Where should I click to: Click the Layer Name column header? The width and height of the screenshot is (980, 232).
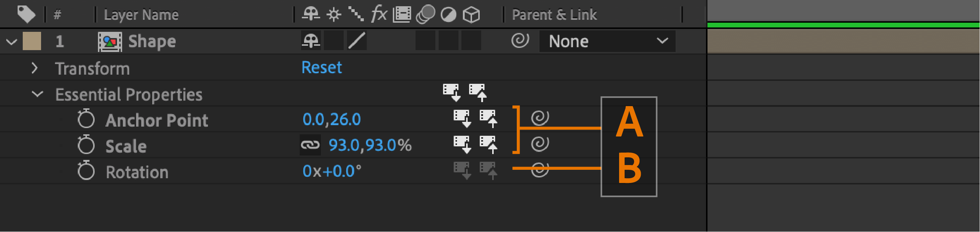click(141, 15)
